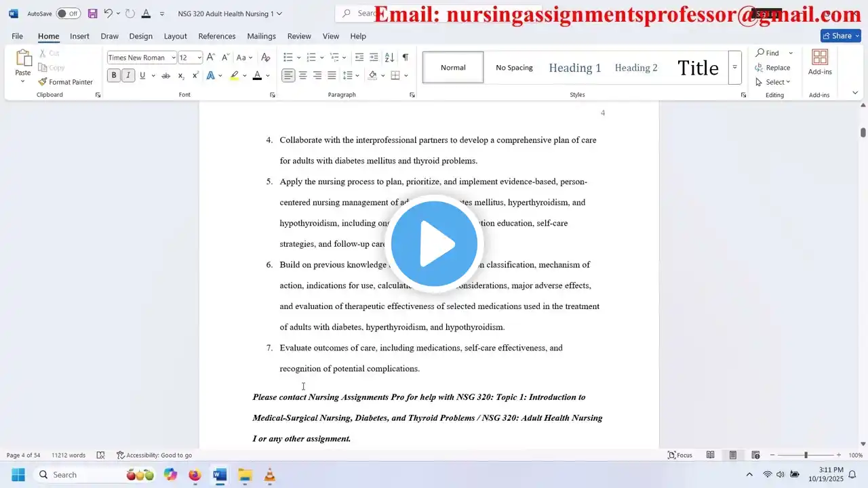Apply the No Spacing style
This screenshot has height=488, width=868.
click(x=514, y=68)
